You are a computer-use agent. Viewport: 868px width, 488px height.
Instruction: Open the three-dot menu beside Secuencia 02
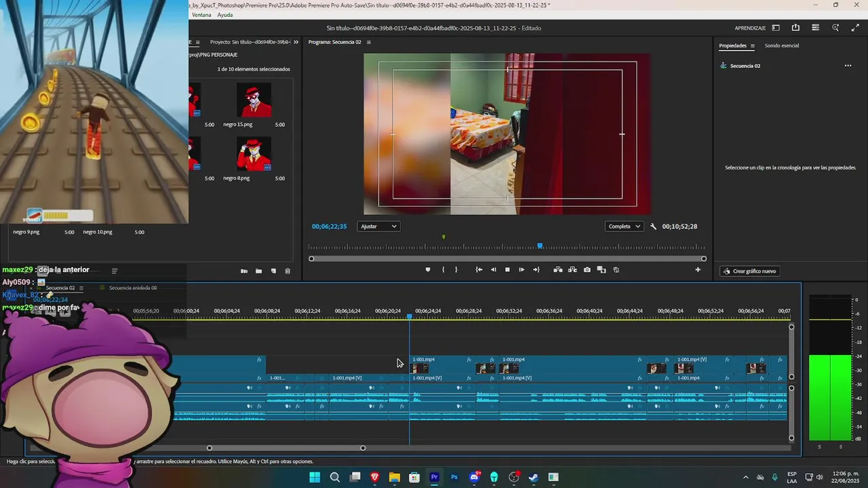click(848, 66)
